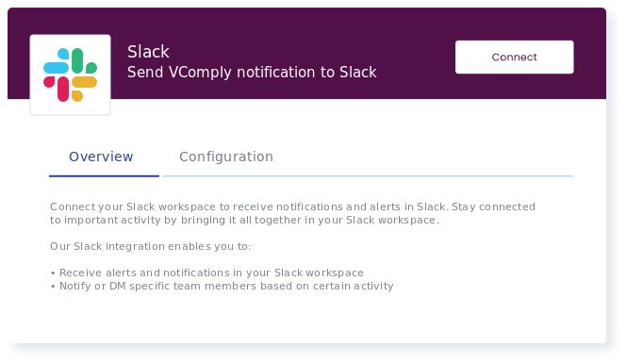The height and width of the screenshot is (364, 627).
Task: Click the bullet dot before "Receive alerts"
Action: pos(53,273)
